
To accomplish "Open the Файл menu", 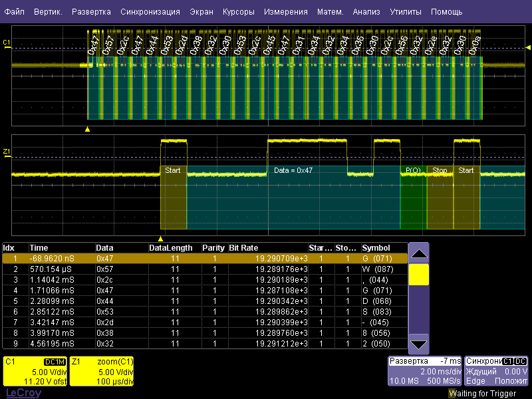I will (x=14, y=12).
